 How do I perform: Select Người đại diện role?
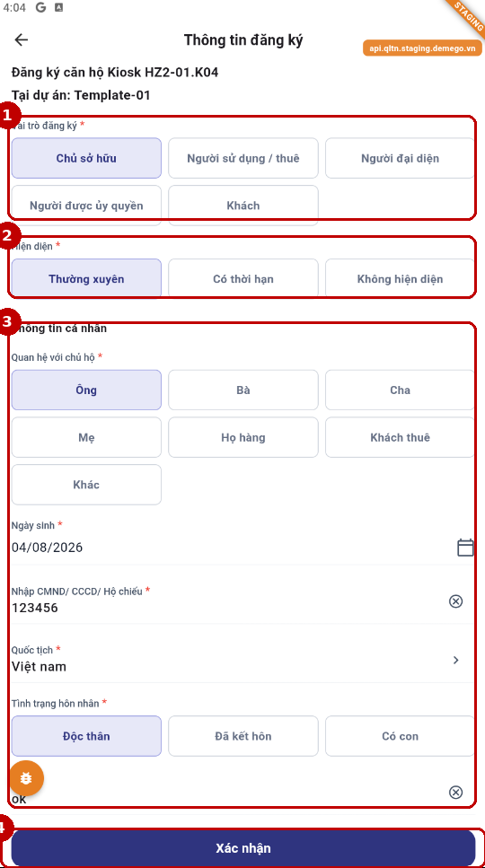[x=400, y=158]
